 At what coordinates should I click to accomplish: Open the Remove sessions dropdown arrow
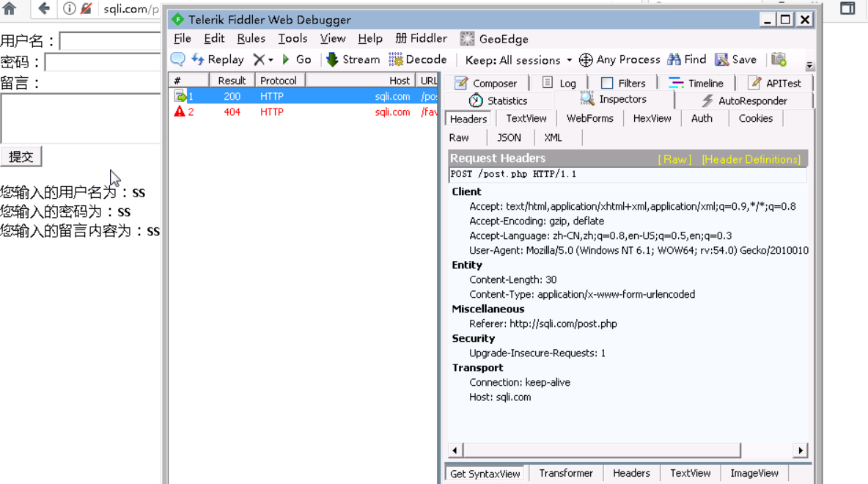pyautogui.click(x=271, y=60)
